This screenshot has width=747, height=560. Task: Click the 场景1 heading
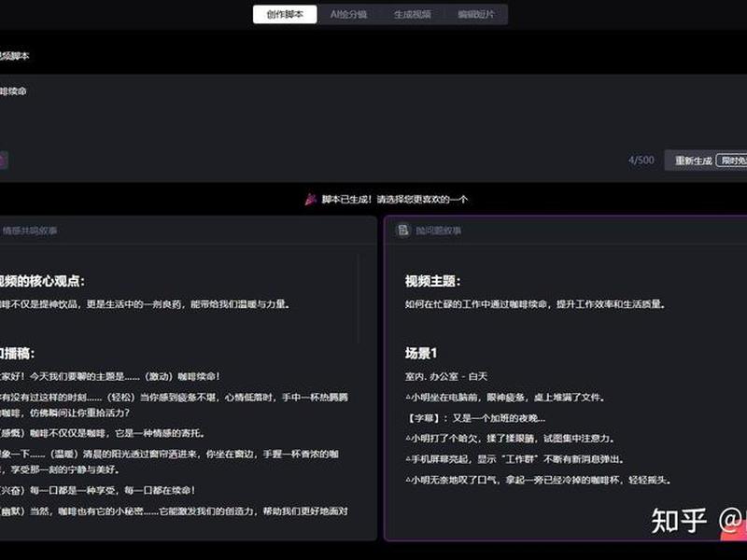point(421,354)
